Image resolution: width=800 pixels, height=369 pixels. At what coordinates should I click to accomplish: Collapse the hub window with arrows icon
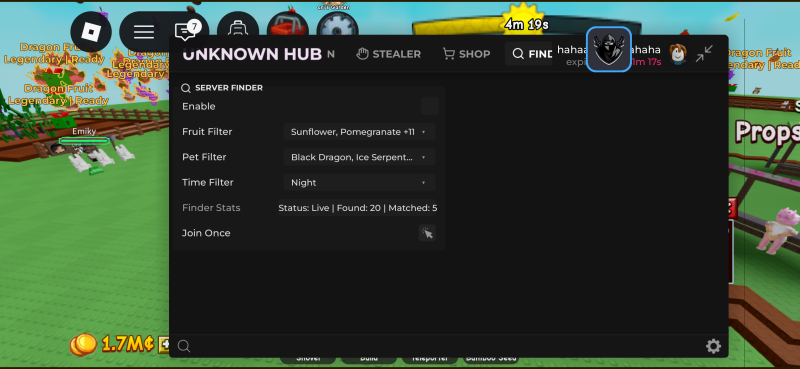coord(704,54)
